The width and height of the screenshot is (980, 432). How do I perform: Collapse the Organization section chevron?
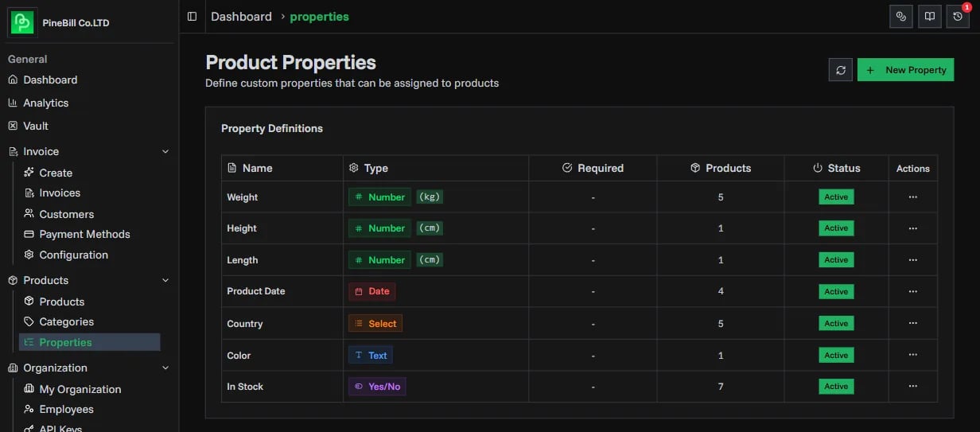click(x=165, y=368)
